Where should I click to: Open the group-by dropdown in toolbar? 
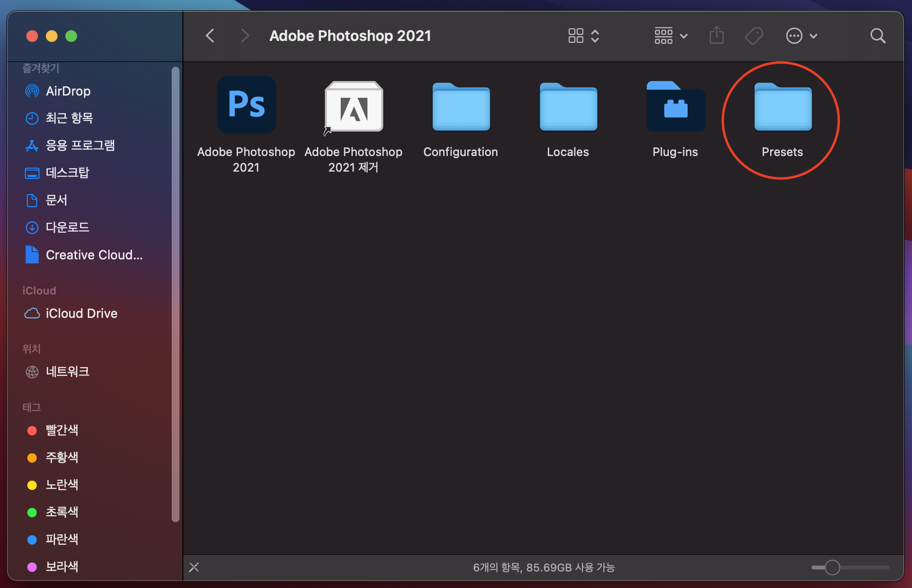click(671, 36)
